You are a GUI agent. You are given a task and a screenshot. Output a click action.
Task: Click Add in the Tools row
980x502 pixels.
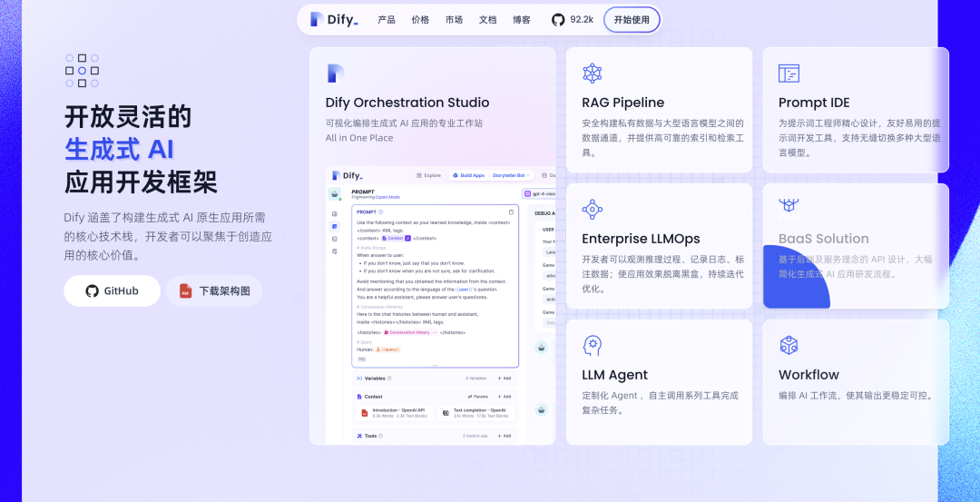(x=505, y=436)
